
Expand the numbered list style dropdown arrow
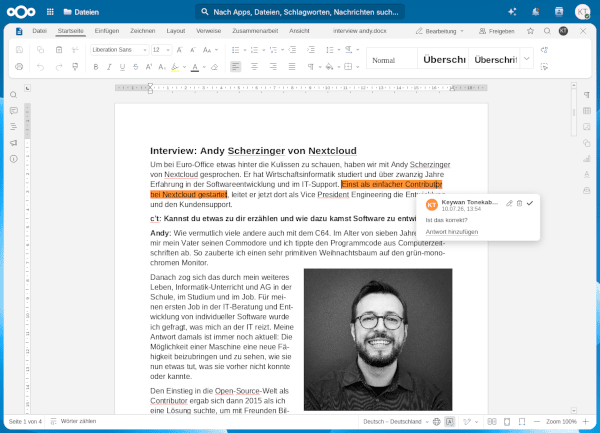coord(264,50)
